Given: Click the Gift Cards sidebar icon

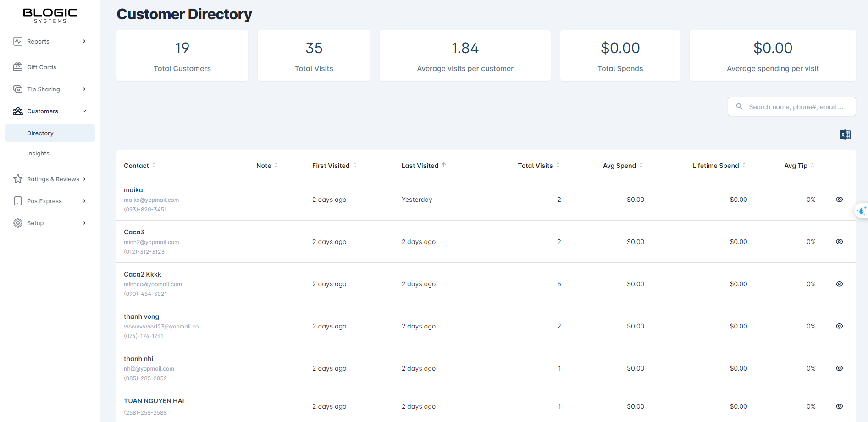Looking at the screenshot, I should coord(18,67).
